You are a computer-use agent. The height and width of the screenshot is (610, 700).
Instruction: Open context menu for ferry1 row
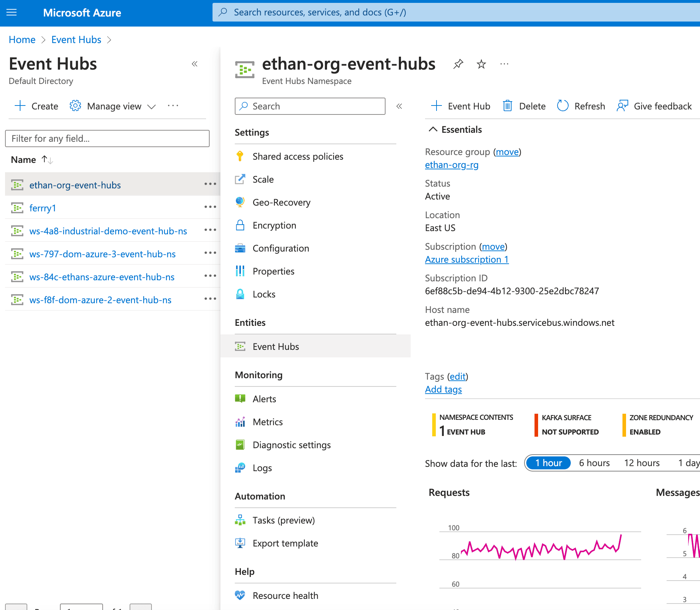pos(210,207)
